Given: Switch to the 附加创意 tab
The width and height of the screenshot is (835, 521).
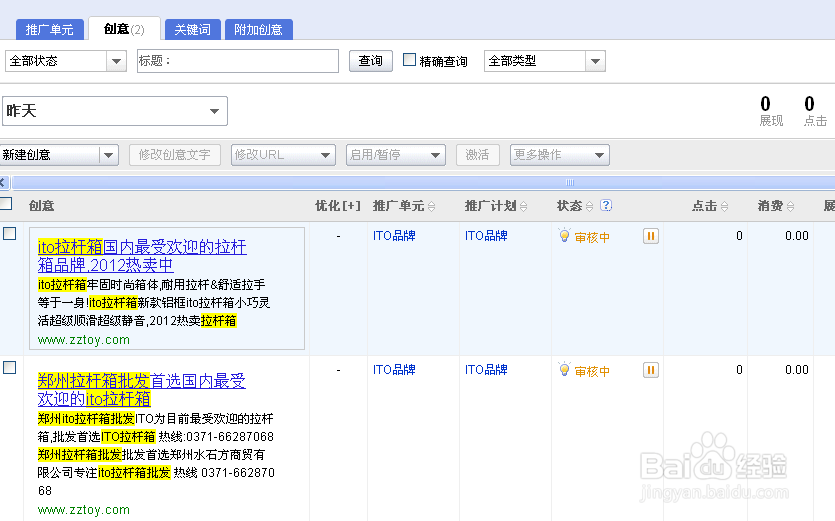Looking at the screenshot, I should pyautogui.click(x=258, y=29).
